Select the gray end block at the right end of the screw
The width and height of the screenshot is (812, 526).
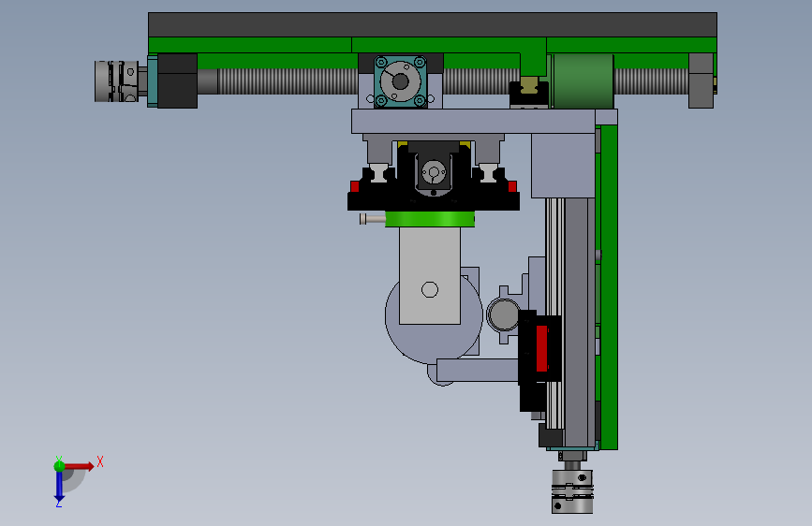701,80
